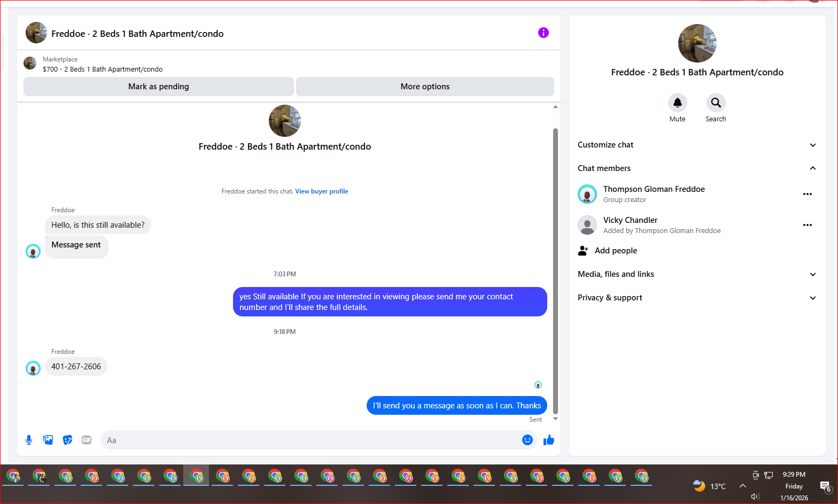Click Thompson Gloman Freddoe's profile picture

(587, 194)
